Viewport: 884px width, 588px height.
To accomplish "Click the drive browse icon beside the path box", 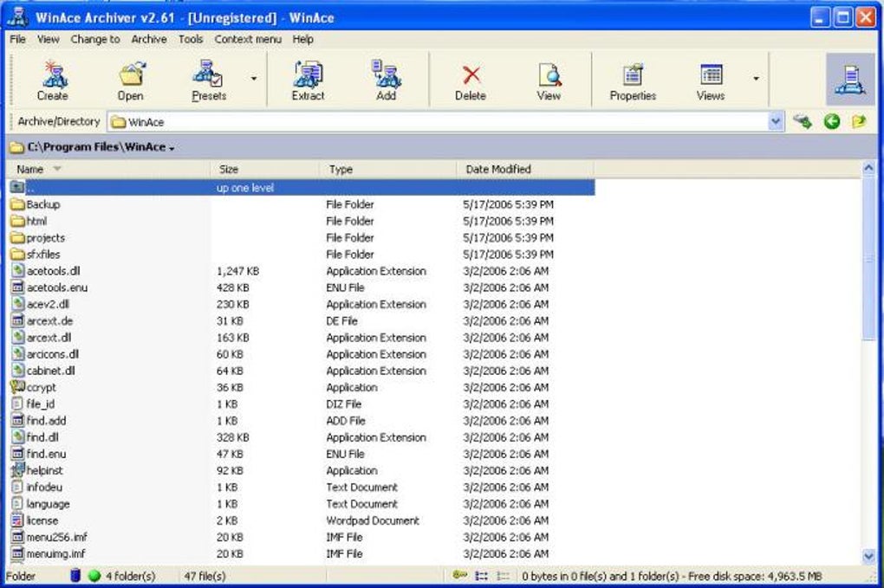I will click(803, 121).
